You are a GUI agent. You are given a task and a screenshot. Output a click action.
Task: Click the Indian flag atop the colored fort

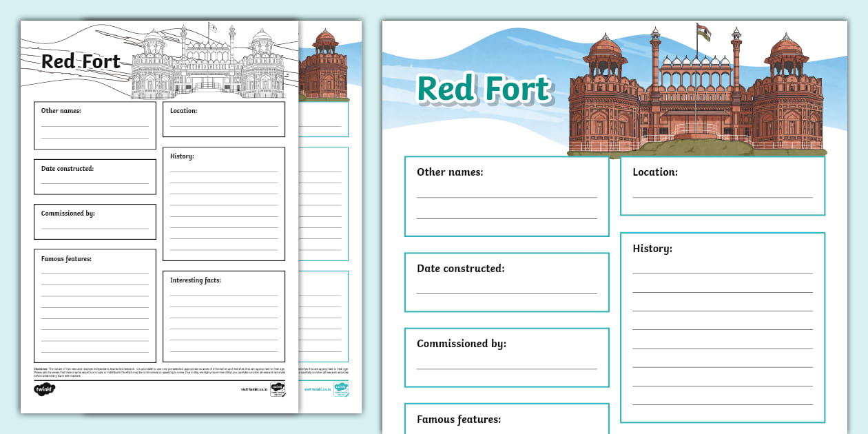click(x=703, y=32)
